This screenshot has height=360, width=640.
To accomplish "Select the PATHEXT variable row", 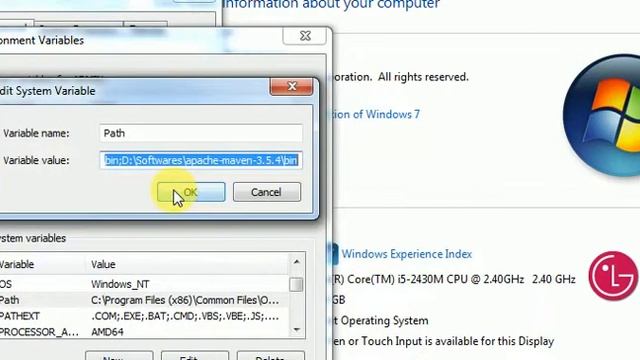I will (x=144, y=316).
